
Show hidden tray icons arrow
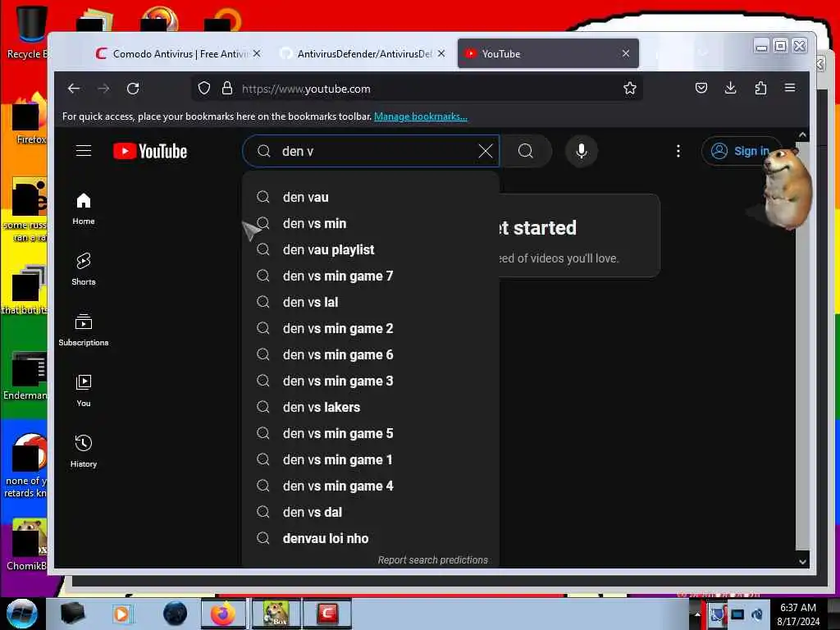(697, 614)
